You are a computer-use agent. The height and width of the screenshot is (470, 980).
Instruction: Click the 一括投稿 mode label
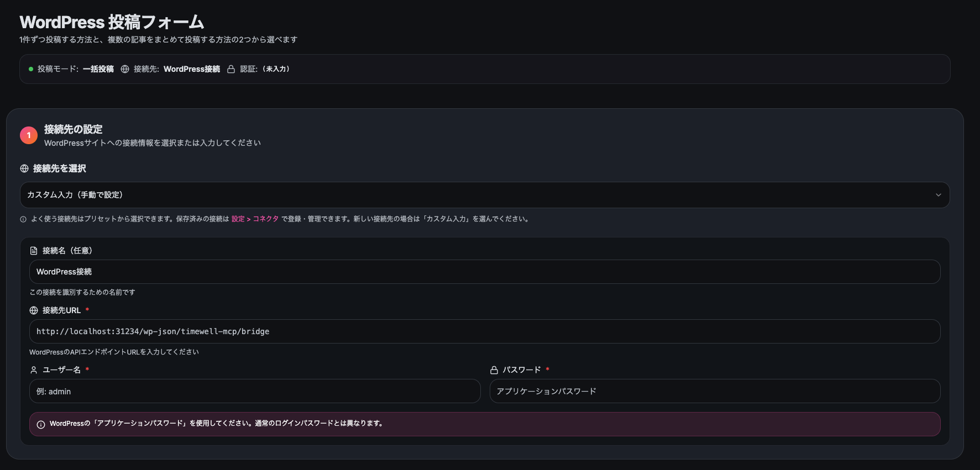click(98, 69)
